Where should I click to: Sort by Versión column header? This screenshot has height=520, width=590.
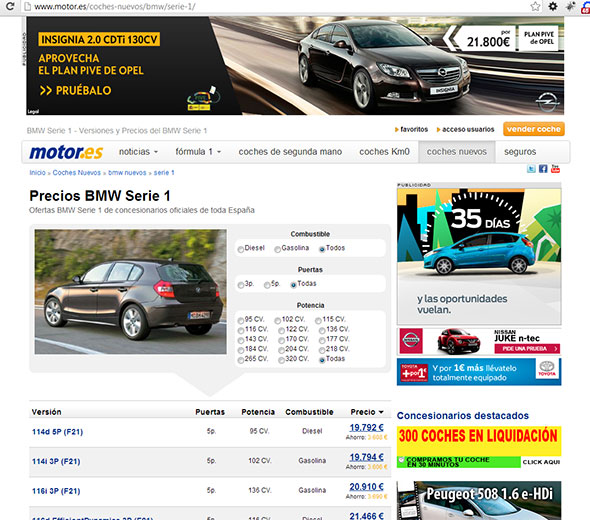tap(46, 412)
